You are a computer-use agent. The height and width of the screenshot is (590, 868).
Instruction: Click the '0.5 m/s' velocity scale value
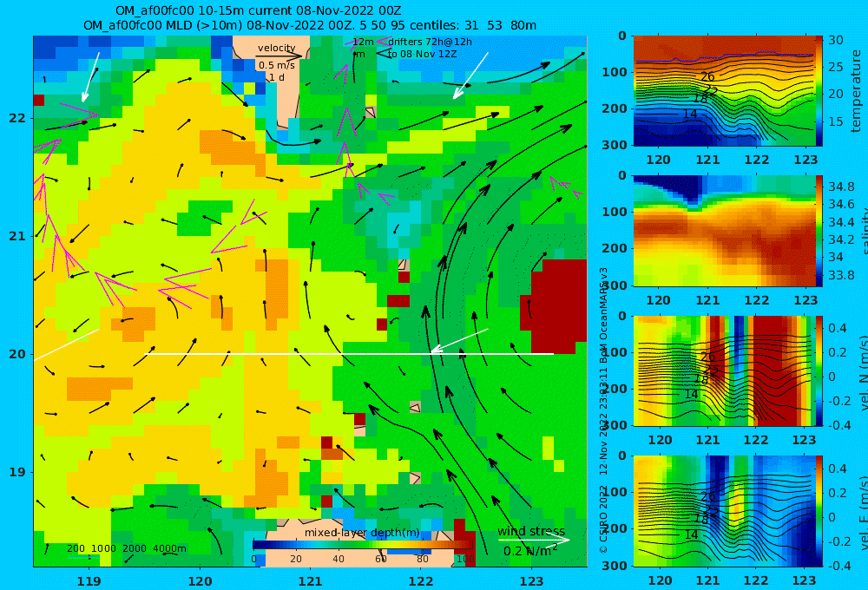click(x=276, y=65)
